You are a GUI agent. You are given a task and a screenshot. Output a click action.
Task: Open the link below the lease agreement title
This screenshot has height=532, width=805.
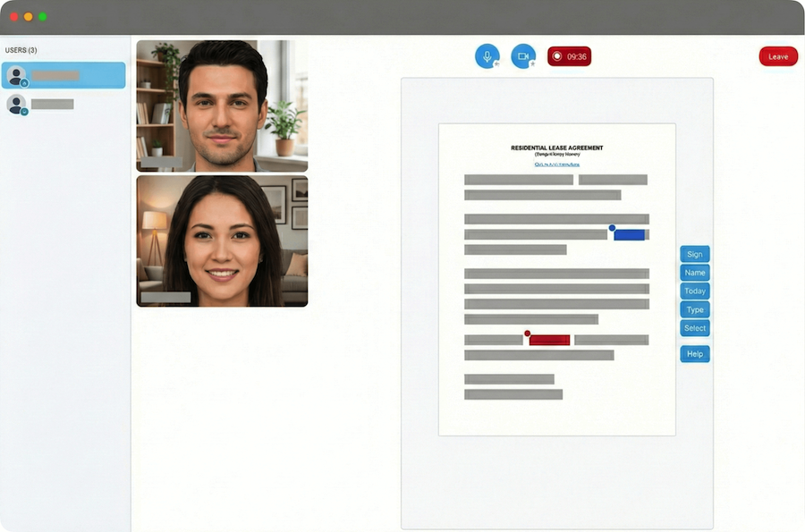coord(556,164)
